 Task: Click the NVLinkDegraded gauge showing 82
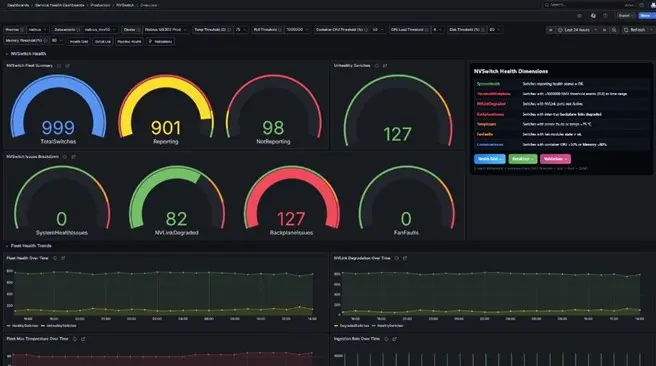point(177,201)
